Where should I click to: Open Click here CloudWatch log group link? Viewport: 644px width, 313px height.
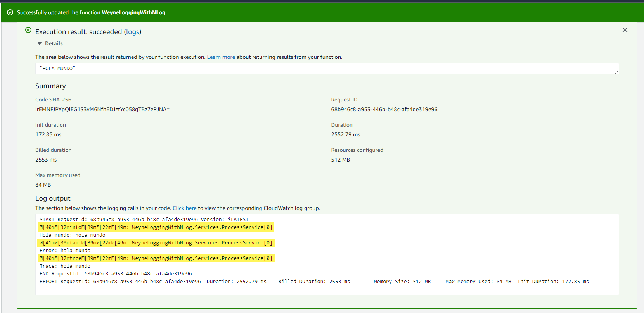pos(185,208)
